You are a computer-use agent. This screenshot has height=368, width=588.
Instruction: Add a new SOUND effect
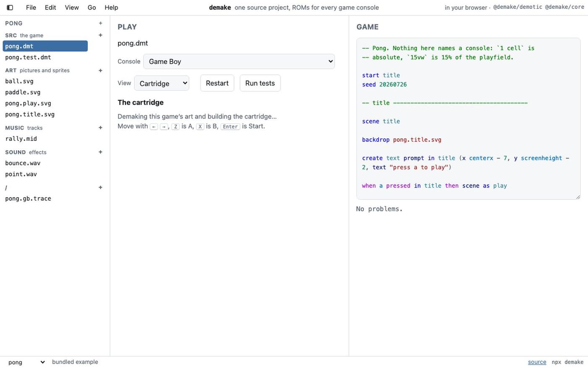pyautogui.click(x=100, y=152)
